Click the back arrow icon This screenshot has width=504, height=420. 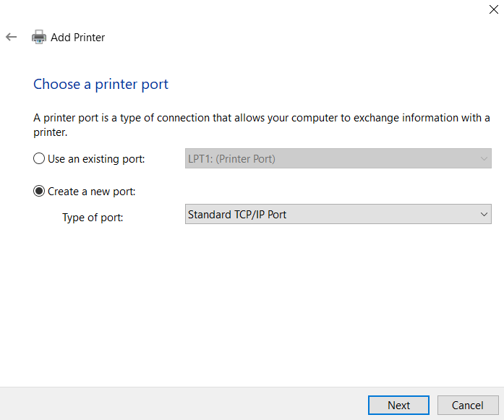coord(11,37)
